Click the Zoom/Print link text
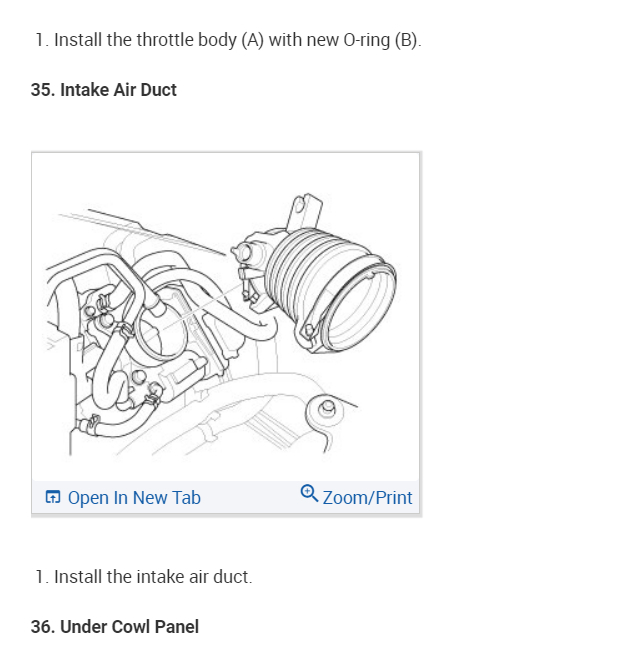 click(x=367, y=497)
